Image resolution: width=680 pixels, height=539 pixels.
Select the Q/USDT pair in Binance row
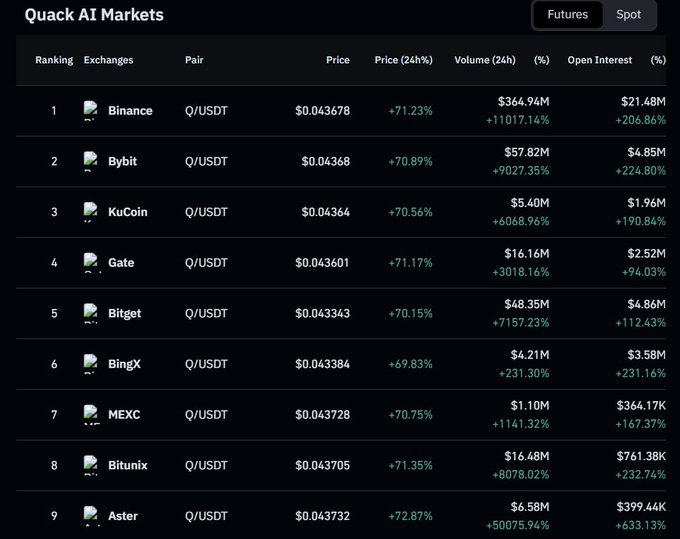[206, 111]
